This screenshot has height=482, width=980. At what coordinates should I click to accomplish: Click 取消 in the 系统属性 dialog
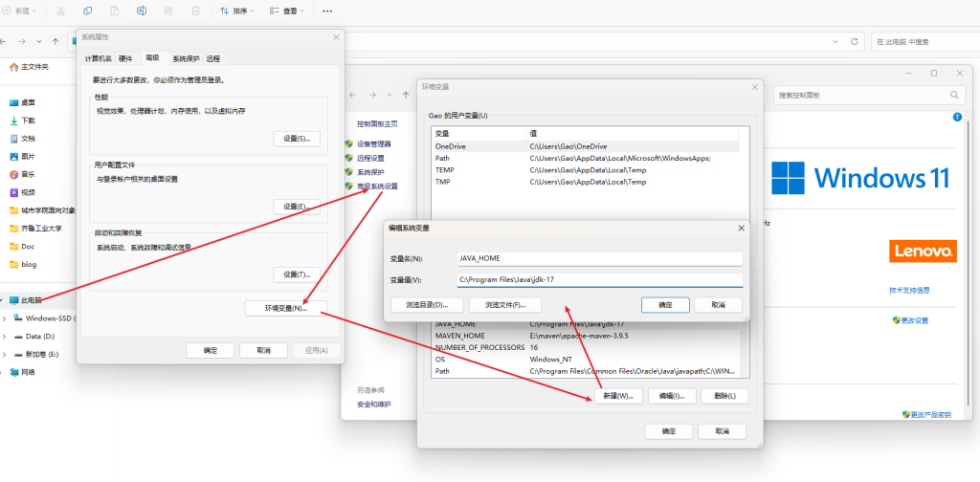coord(264,350)
